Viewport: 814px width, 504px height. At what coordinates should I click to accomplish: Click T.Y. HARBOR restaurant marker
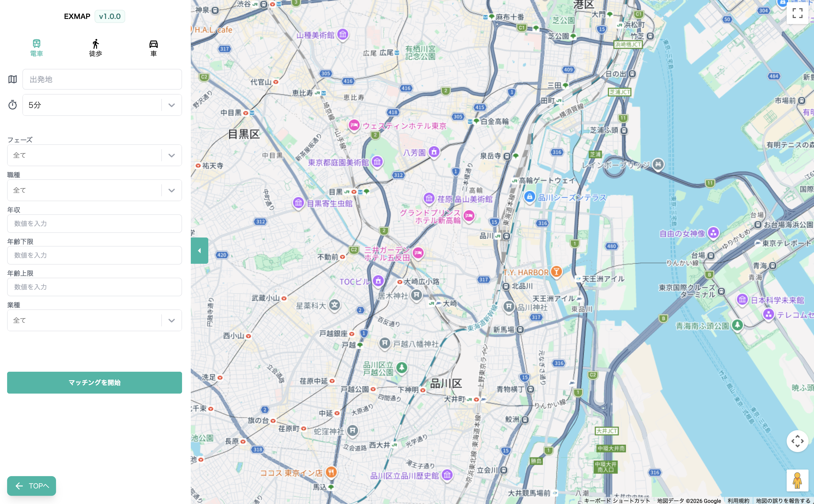point(556,272)
